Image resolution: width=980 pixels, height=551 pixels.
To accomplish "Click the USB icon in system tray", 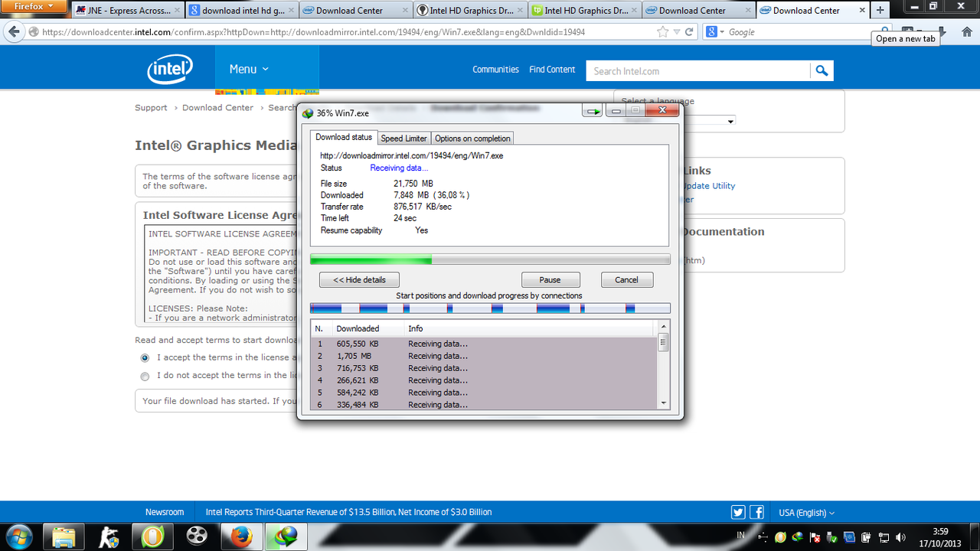I will coord(763,537).
